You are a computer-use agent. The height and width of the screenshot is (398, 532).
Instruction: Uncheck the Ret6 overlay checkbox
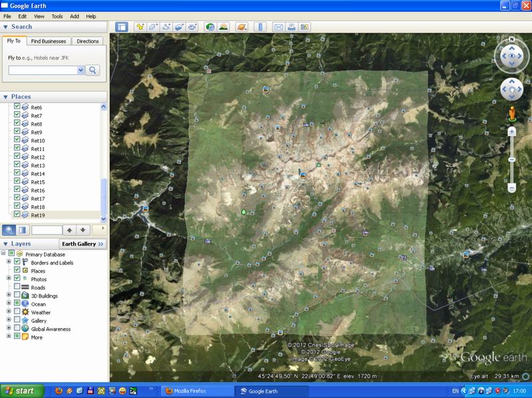17,106
